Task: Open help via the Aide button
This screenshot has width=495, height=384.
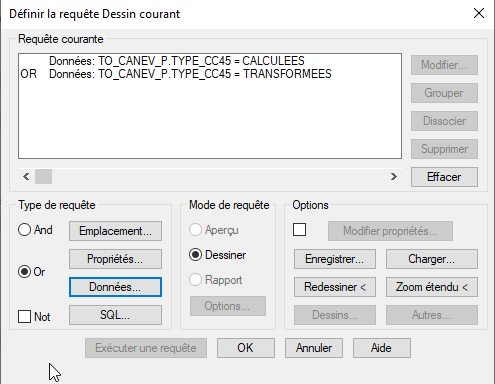Action: (382, 348)
